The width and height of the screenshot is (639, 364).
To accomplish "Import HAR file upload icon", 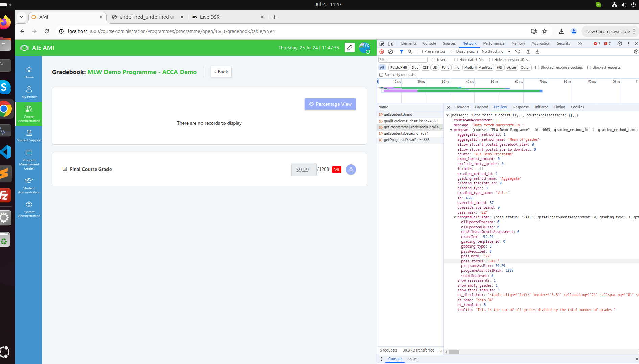I will [528, 52].
